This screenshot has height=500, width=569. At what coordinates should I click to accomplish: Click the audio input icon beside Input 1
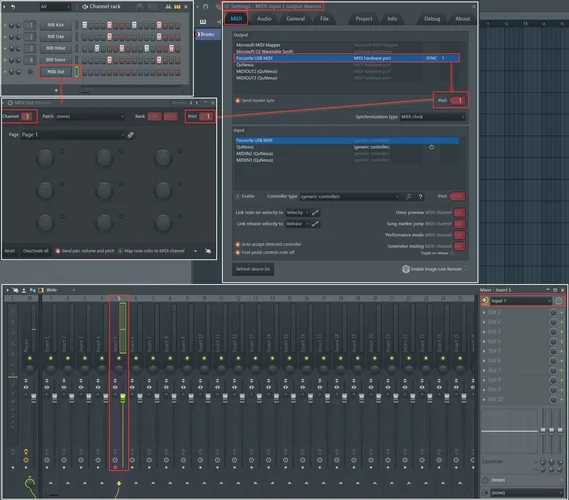(x=485, y=300)
